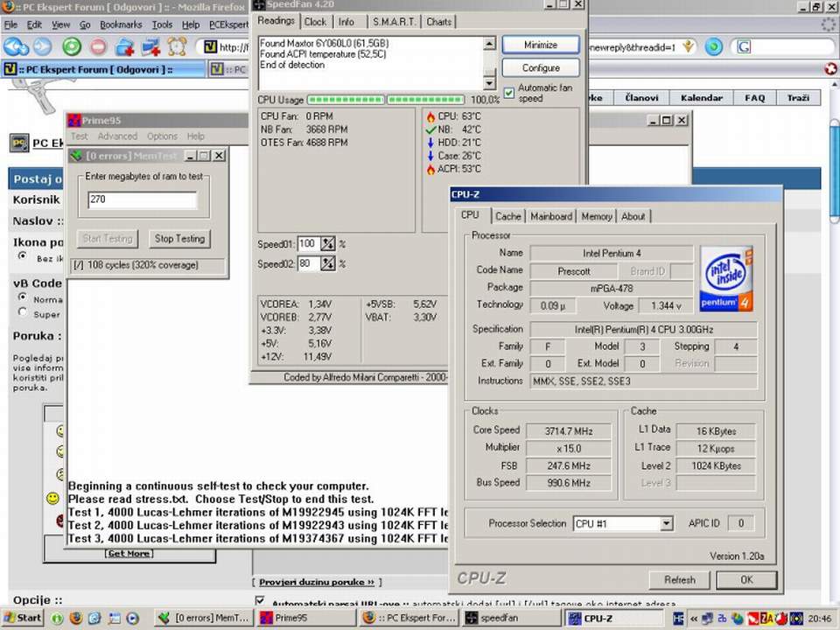Open Prime95 from the taskbar
The image size is (840, 630).
click(306, 618)
